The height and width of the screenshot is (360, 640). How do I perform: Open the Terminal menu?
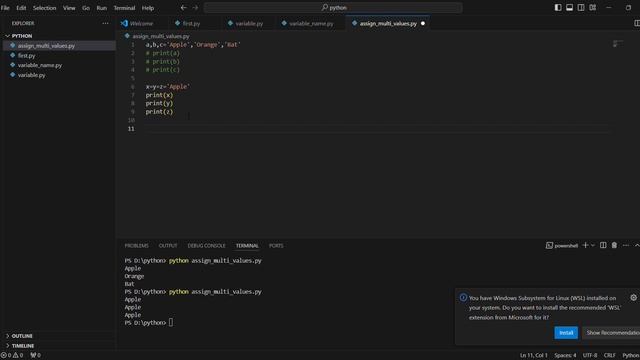(x=124, y=8)
